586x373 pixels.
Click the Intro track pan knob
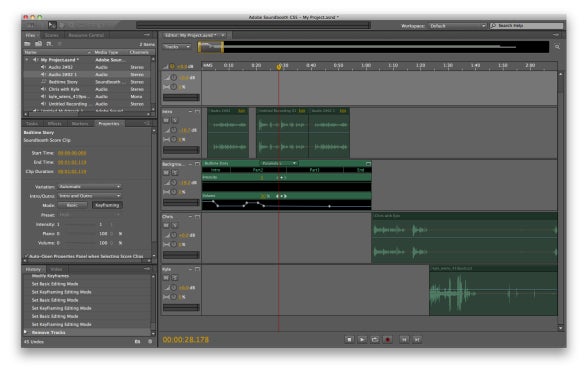tap(174, 139)
